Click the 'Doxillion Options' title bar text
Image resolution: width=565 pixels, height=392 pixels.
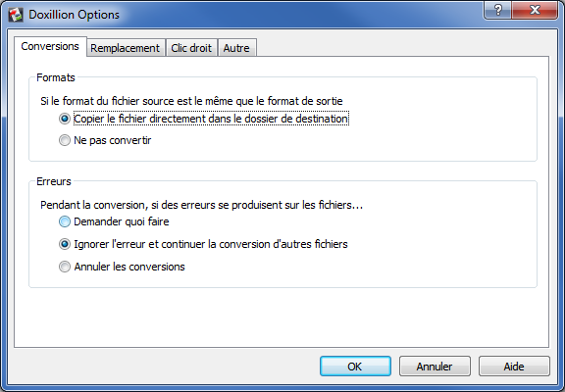coord(74,15)
